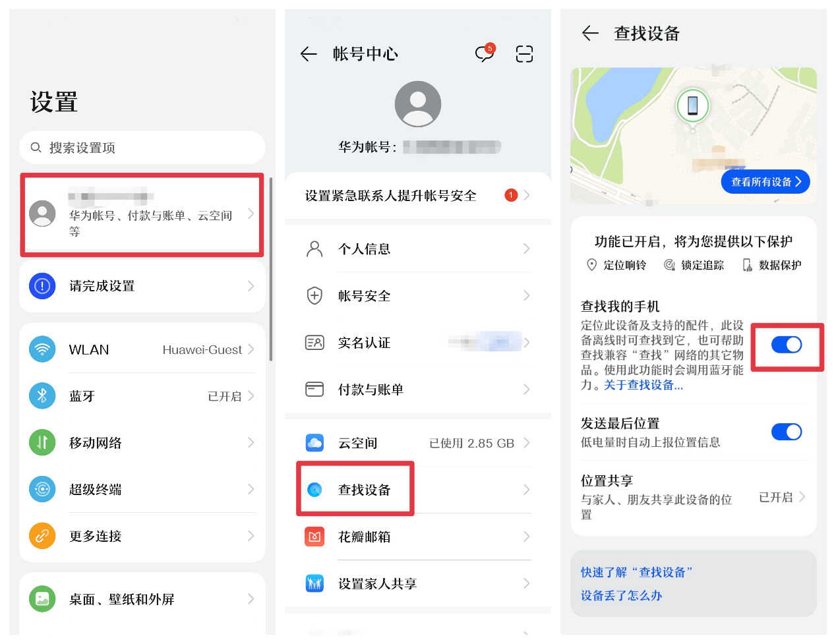The width and height of the screenshot is (836, 644).
Task: Open 设置家人共享 entry
Action: point(418,583)
